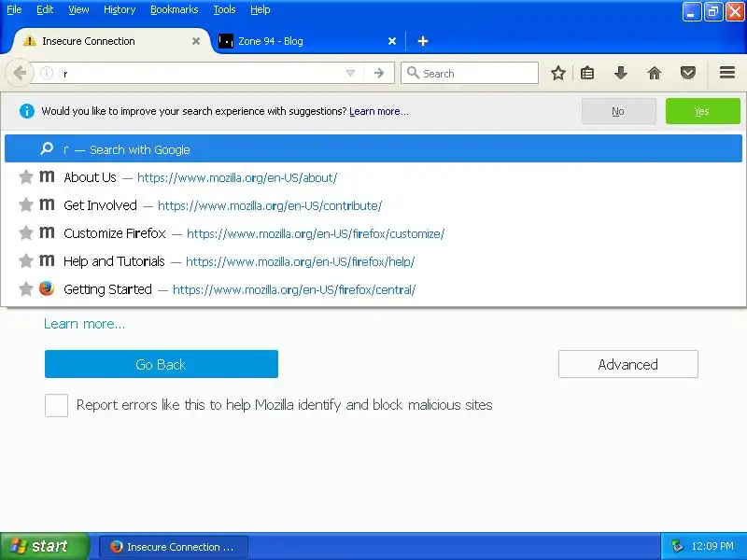Click the back arrow navigation button
Image resolution: width=747 pixels, height=560 pixels.
(x=20, y=74)
